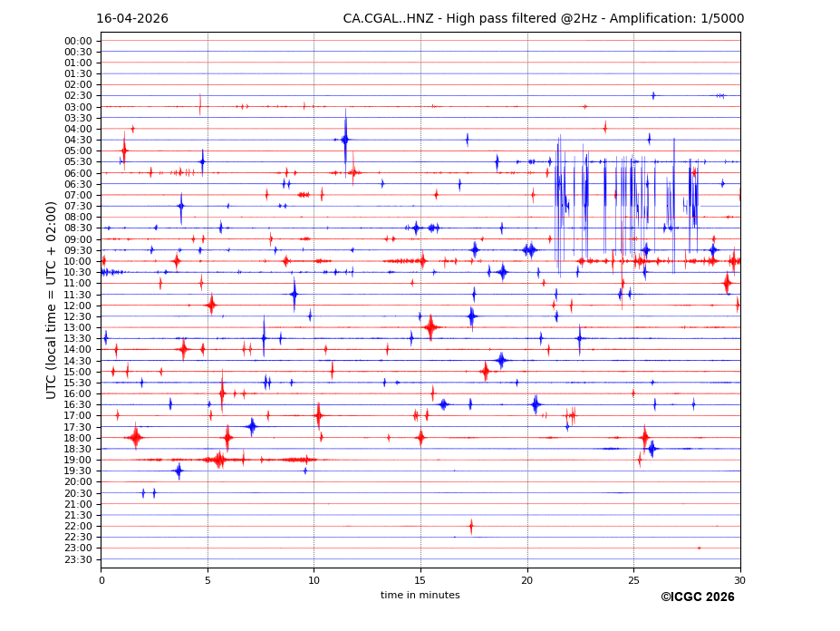Click the ©ICGC 2026 copyright label
Viewport: 840px width, 631px height.
[x=697, y=597]
